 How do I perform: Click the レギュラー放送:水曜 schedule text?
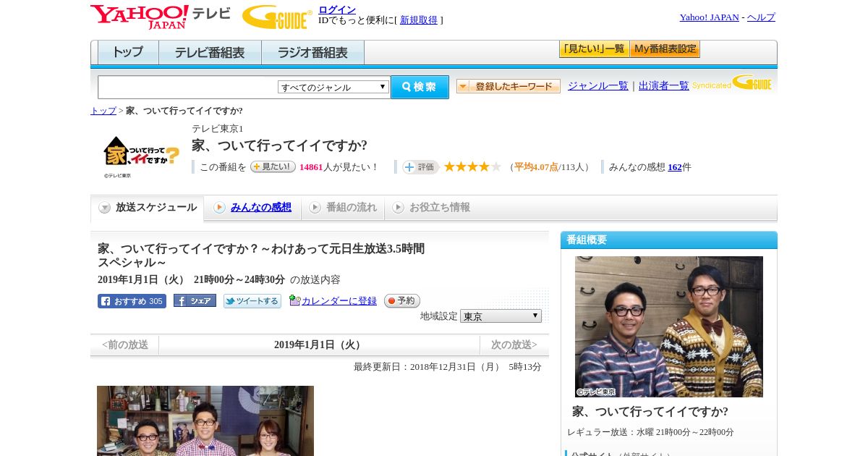(650, 432)
